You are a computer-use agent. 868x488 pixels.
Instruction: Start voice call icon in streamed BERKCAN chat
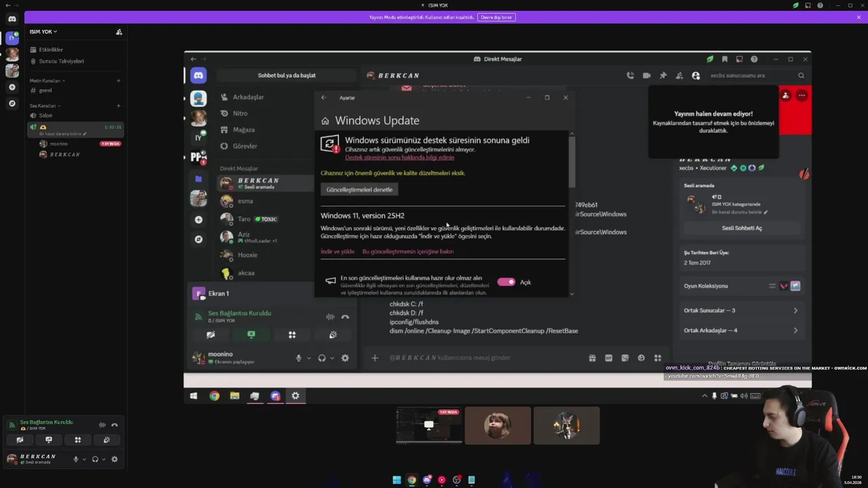pyautogui.click(x=630, y=75)
